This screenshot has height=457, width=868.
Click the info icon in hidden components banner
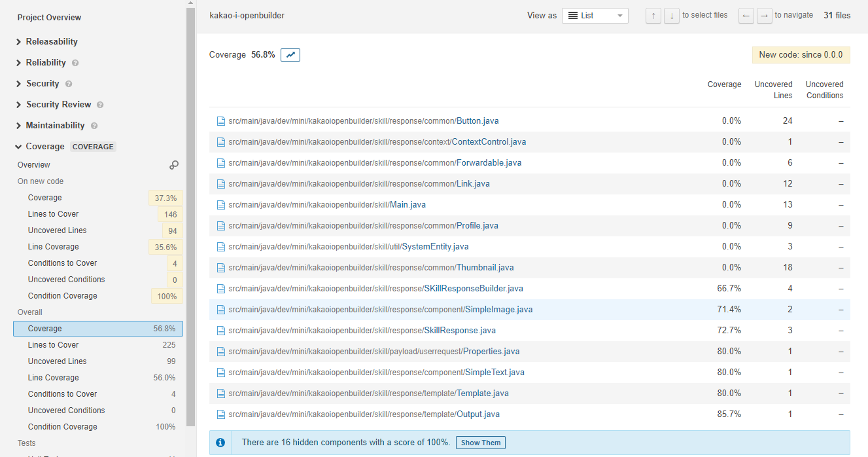pos(220,443)
